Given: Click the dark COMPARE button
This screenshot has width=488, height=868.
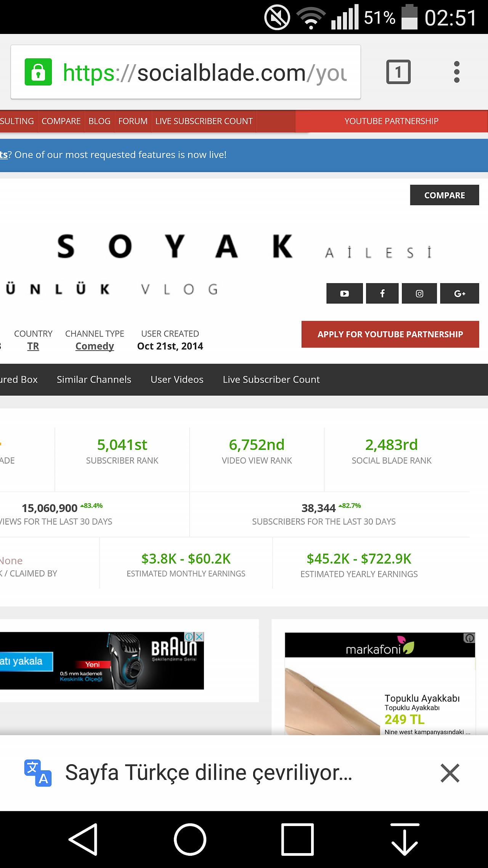Looking at the screenshot, I should click(x=445, y=195).
